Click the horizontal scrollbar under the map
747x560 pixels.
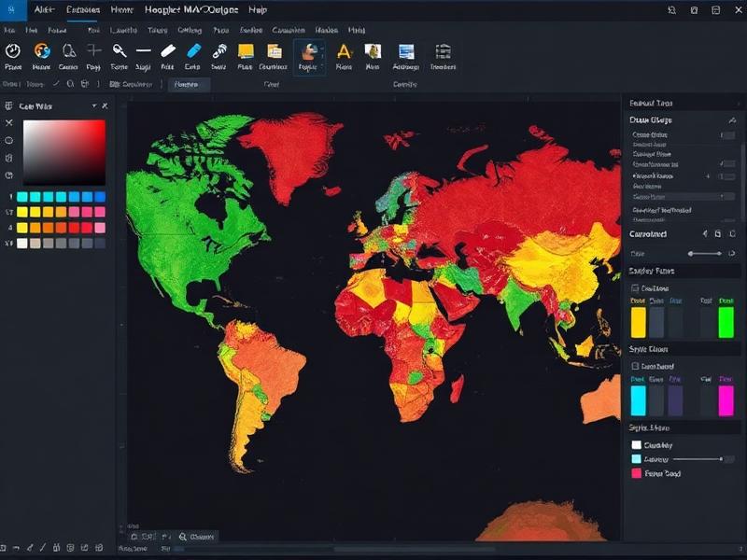click(x=415, y=549)
